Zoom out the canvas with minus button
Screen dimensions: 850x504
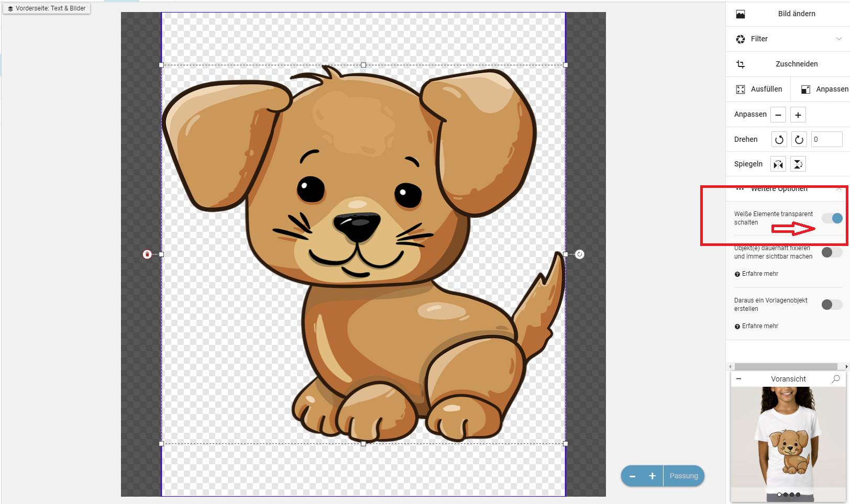pyautogui.click(x=632, y=476)
